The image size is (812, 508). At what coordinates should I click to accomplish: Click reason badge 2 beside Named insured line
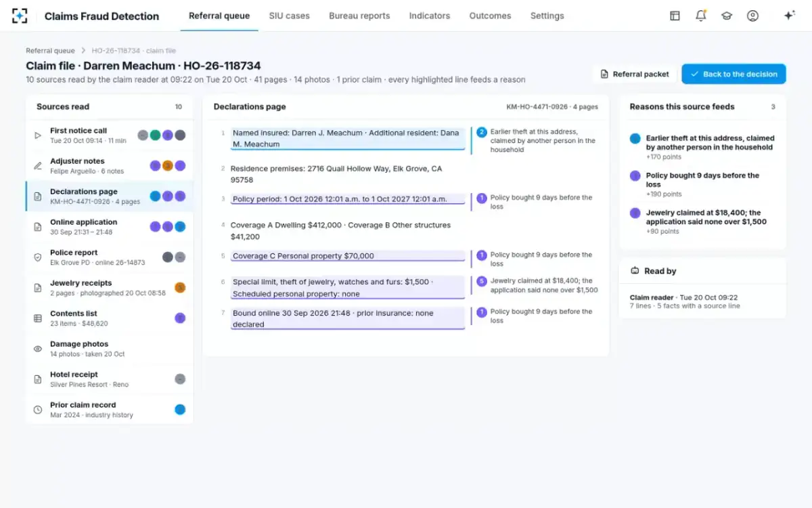tap(482, 132)
